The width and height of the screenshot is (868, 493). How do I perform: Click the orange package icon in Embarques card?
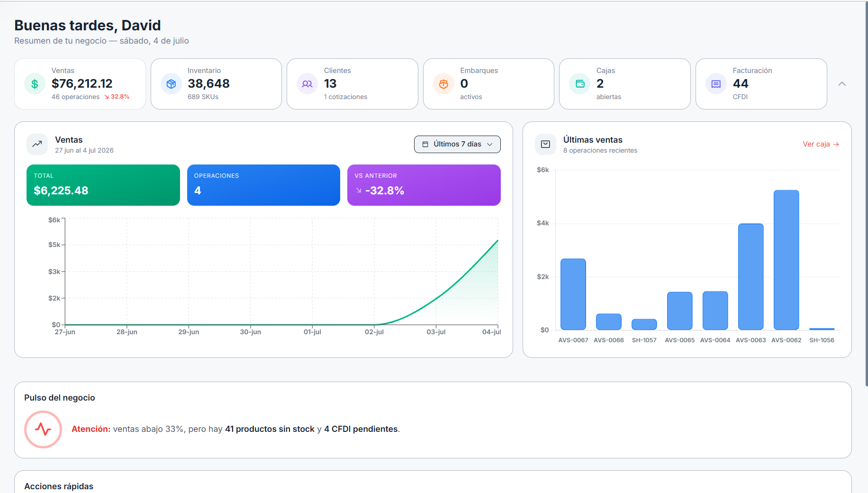443,84
